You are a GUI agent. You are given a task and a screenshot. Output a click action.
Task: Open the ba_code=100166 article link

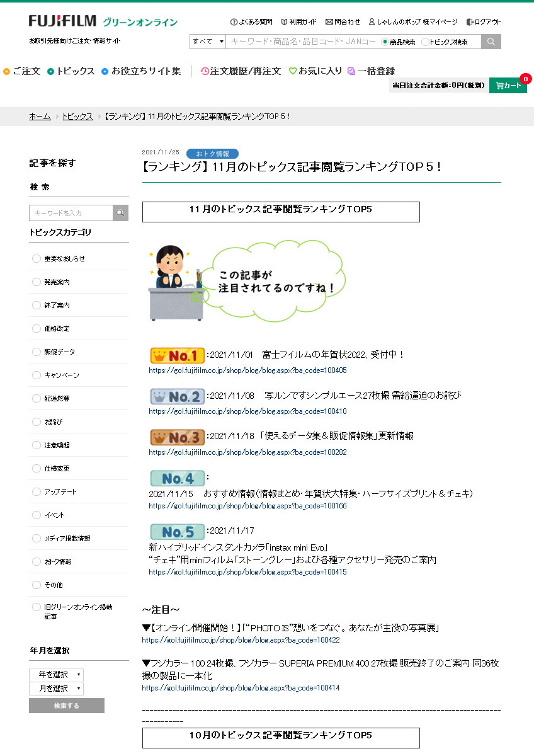coord(247,506)
